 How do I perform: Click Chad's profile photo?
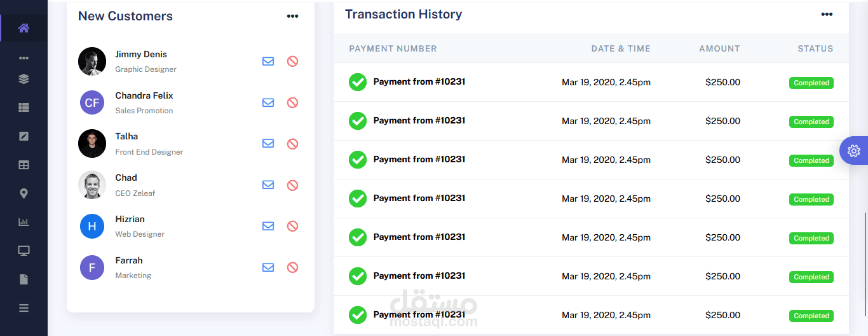[92, 185]
